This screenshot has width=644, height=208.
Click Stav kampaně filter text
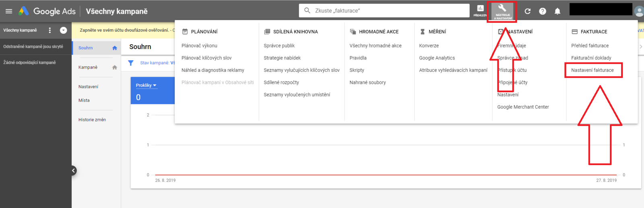(x=155, y=63)
